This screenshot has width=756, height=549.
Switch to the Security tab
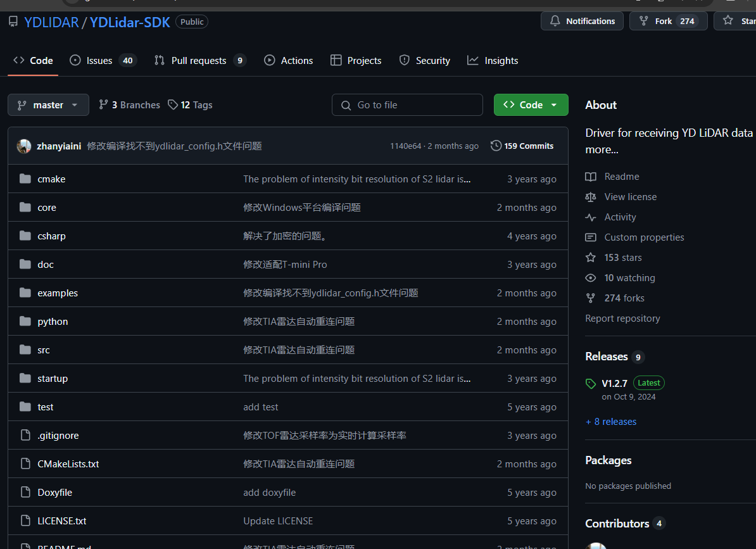(x=425, y=60)
